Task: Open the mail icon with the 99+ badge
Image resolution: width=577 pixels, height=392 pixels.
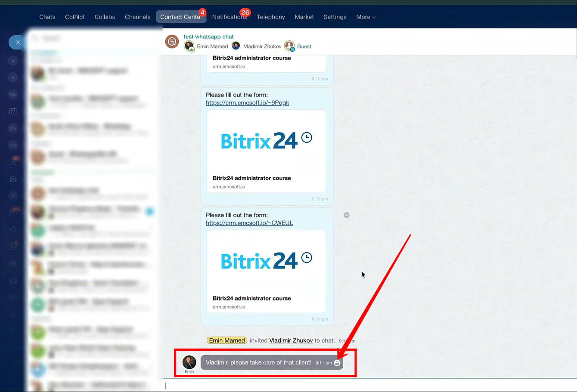Action: point(13,213)
